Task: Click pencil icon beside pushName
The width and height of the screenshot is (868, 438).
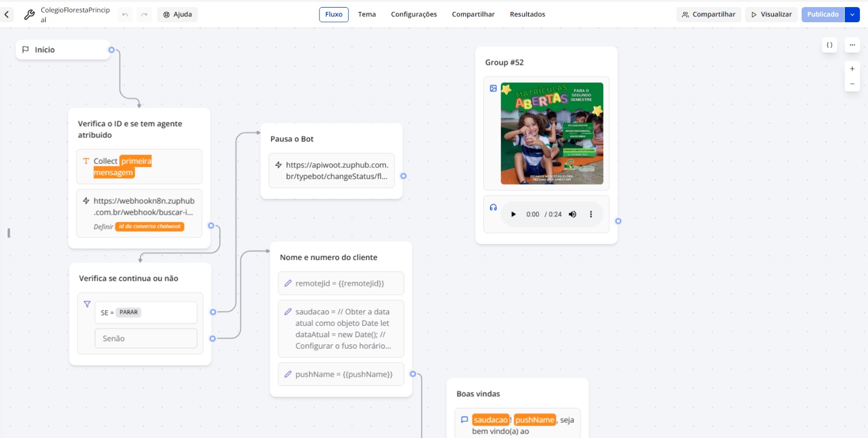Action: (x=288, y=375)
